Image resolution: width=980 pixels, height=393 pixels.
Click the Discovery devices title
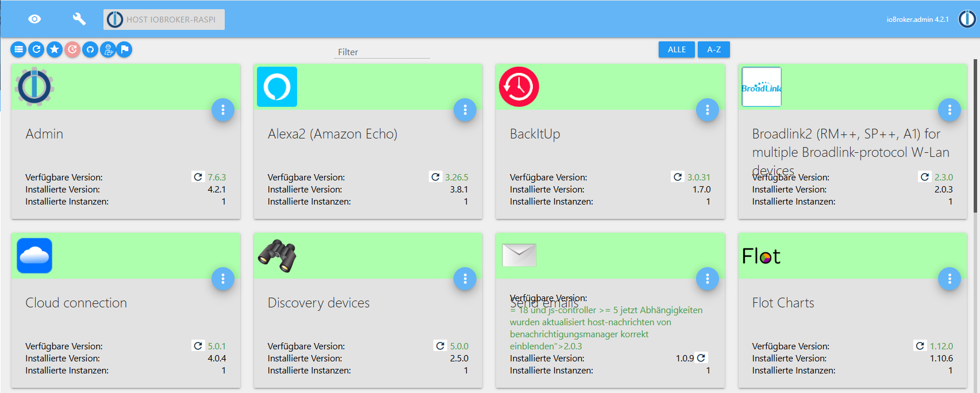coord(318,303)
